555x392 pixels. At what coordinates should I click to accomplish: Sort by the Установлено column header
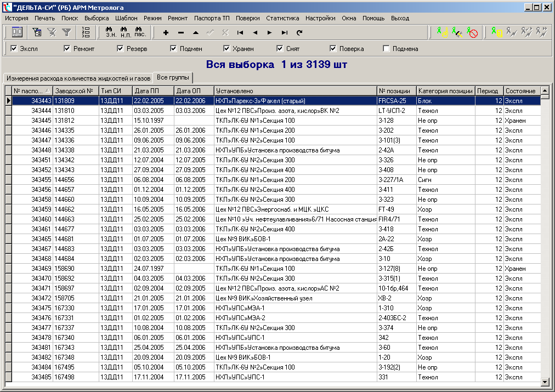(295, 90)
